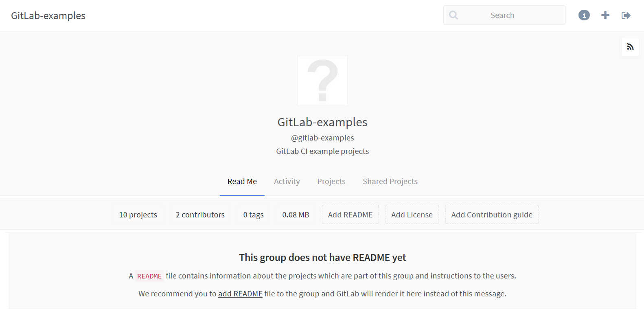
Task: View the 2 contributors link
Action: tap(200, 215)
